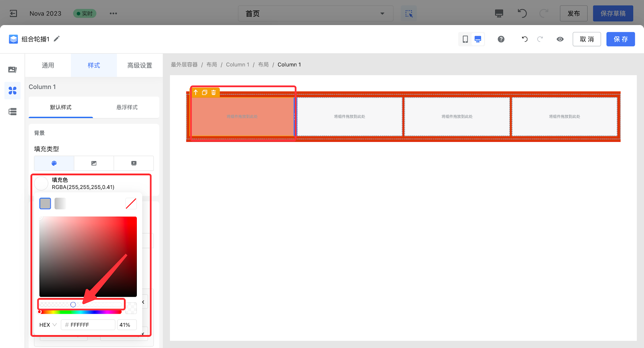Viewport: 644px width, 348px height.
Task: Select parent with the up arrow icon
Action: click(196, 93)
